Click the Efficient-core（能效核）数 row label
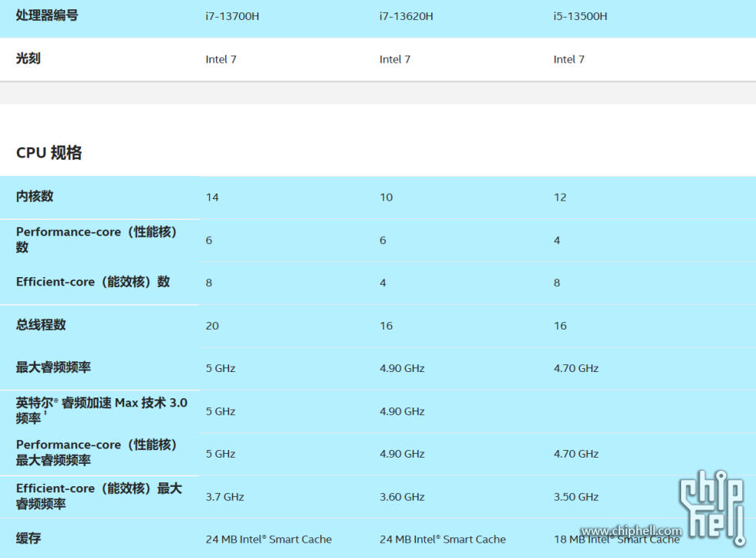This screenshot has width=756, height=558. pyautogui.click(x=93, y=282)
